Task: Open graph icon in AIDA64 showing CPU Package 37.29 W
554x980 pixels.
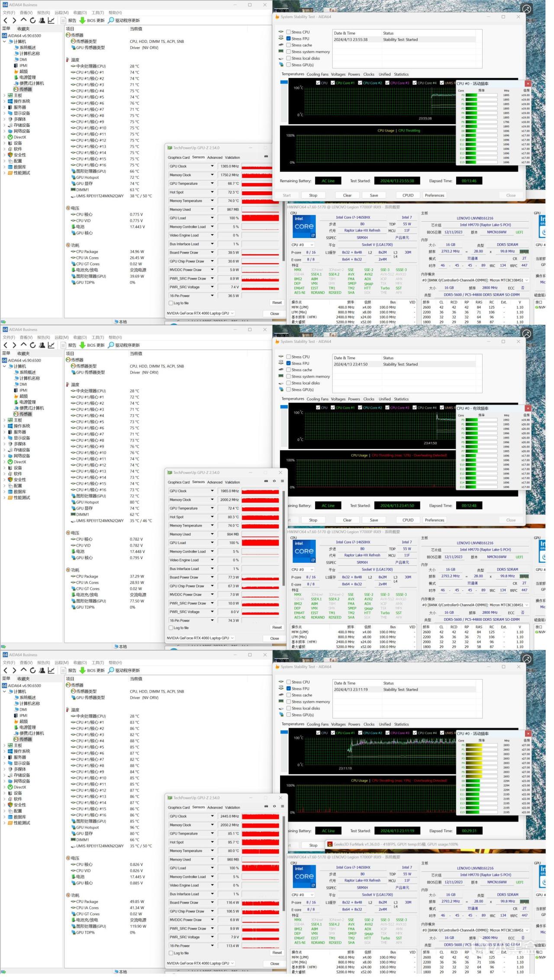Action: (x=51, y=345)
